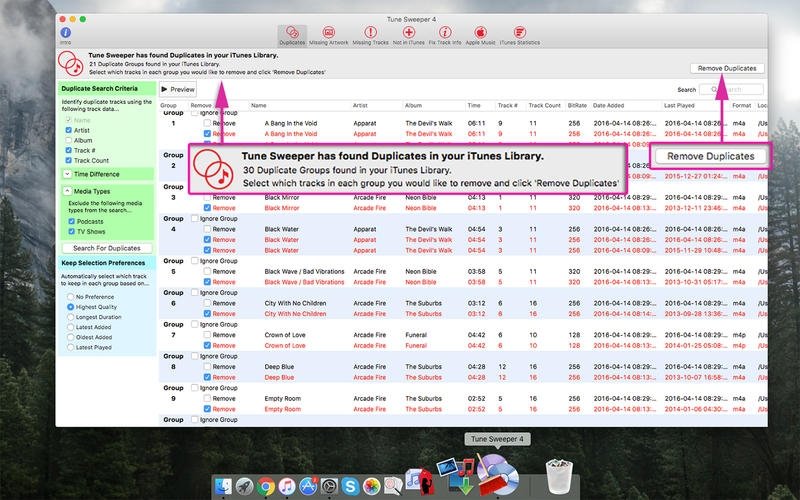Image resolution: width=800 pixels, height=500 pixels.
Task: Check Ignore Group for Group 4
Action: tap(194, 218)
